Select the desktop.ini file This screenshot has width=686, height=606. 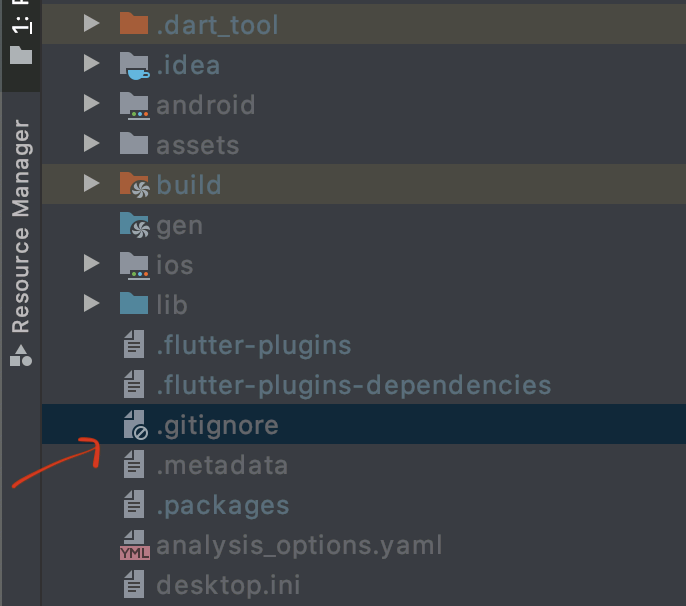tap(228, 585)
